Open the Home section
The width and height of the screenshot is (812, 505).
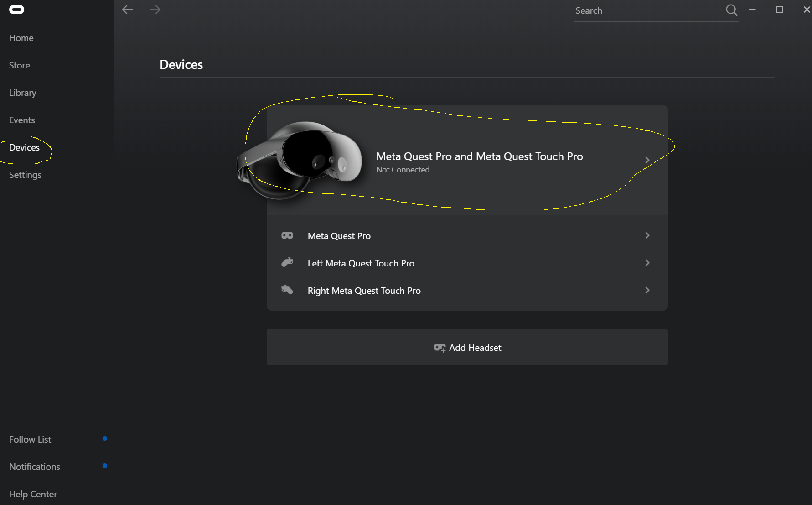click(21, 38)
